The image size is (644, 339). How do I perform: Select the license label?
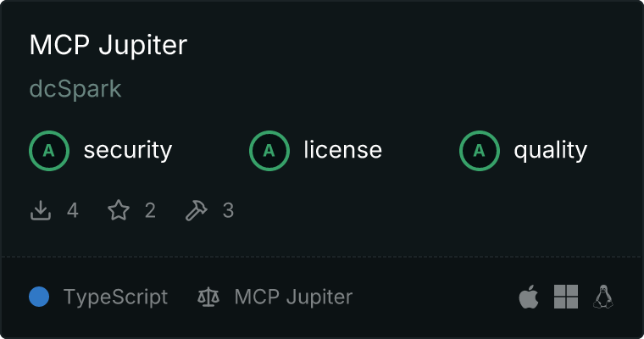point(343,149)
